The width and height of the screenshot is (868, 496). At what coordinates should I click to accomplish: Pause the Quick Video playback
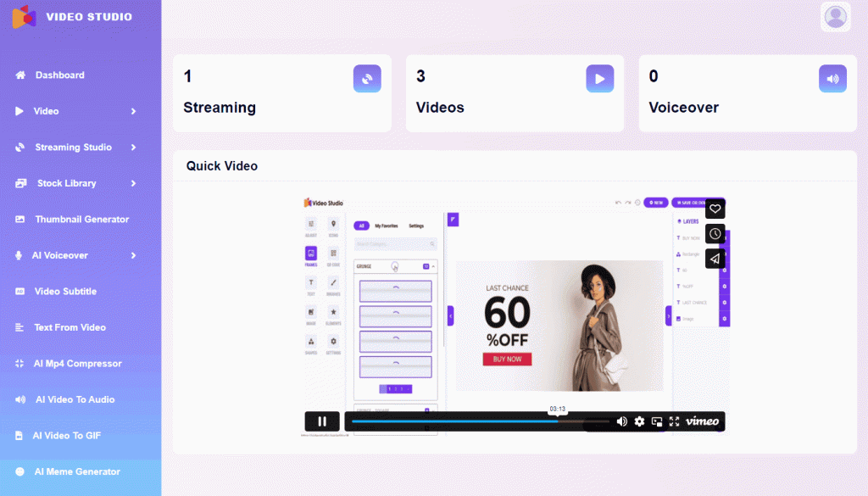click(322, 421)
